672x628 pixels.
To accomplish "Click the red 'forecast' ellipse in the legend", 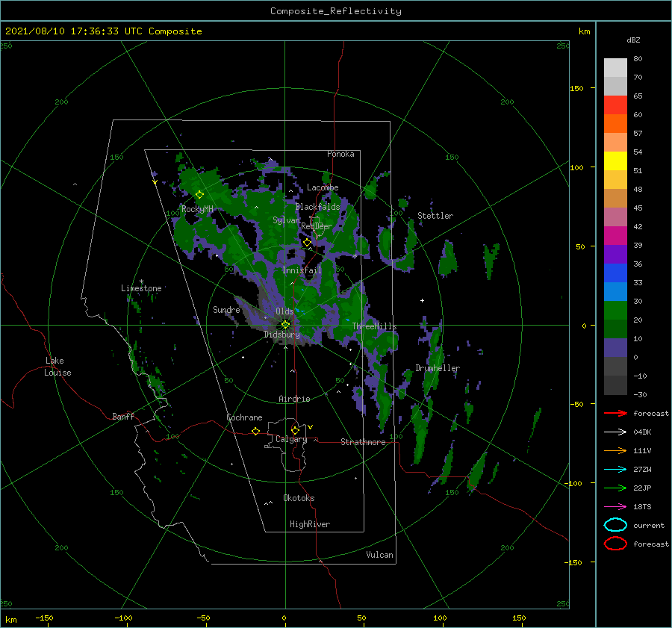I will (615, 544).
